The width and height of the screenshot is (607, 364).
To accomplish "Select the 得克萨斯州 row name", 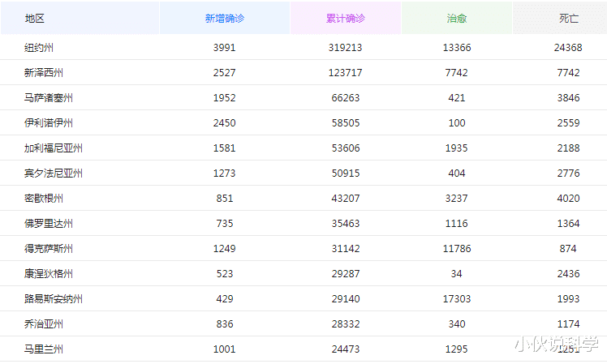I will pos(49,249).
